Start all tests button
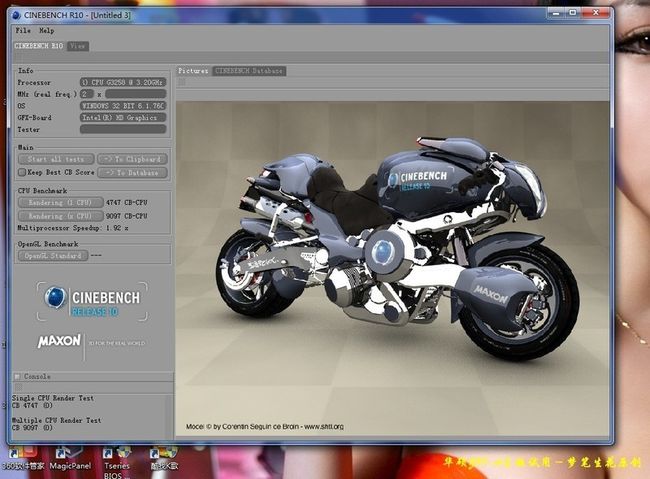The width and height of the screenshot is (650, 479). 56,159
